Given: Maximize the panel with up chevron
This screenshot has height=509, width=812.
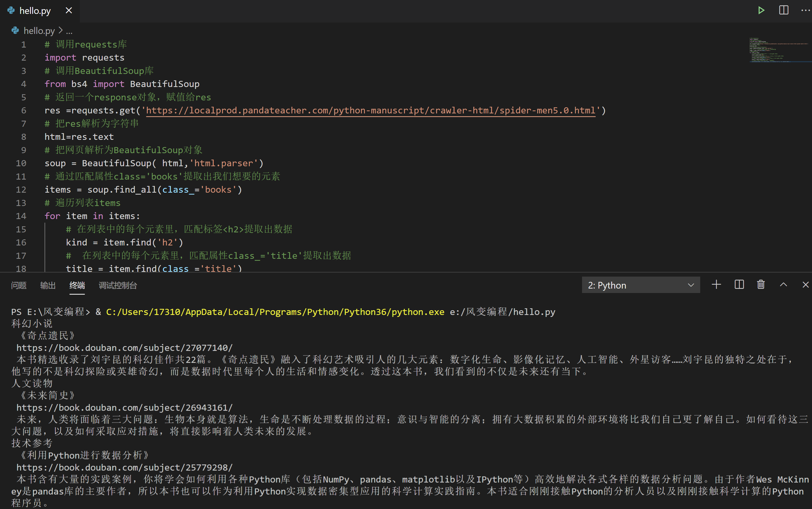Looking at the screenshot, I should (783, 285).
